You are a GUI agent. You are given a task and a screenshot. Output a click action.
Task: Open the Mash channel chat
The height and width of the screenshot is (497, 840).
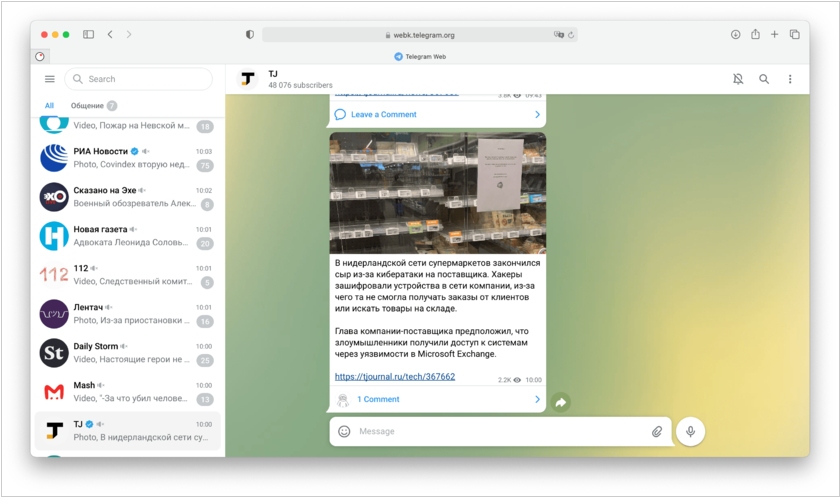128,392
